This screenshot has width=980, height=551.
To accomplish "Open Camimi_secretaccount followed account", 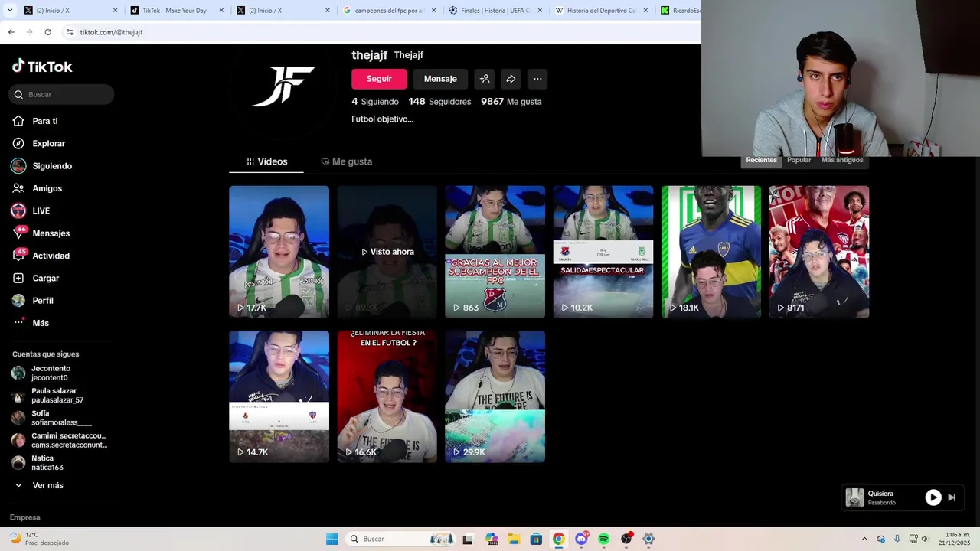I will click(x=58, y=440).
